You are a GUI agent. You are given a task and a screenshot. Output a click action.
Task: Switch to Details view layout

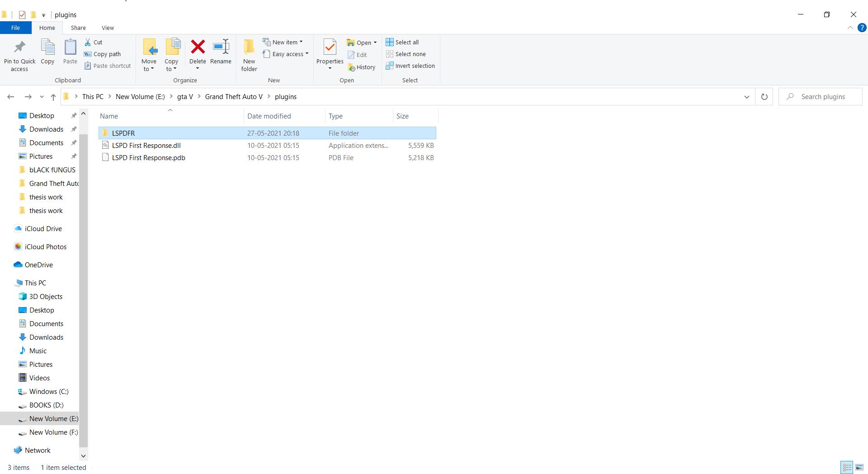coord(847,467)
